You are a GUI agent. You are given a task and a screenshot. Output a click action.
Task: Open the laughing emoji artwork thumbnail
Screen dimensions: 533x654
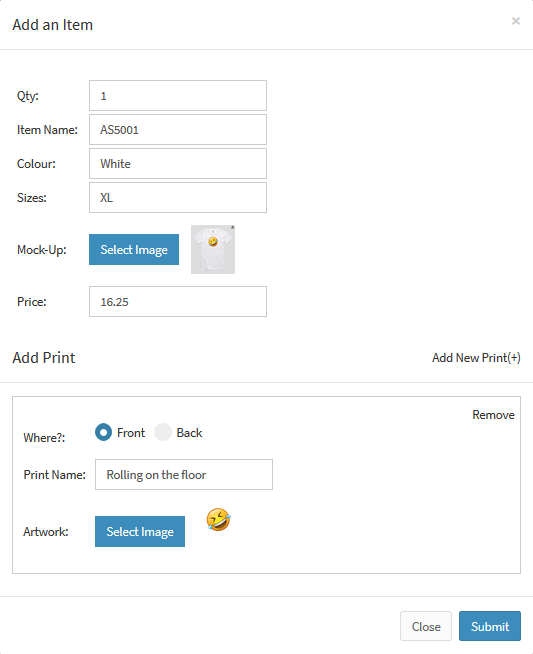click(x=219, y=520)
